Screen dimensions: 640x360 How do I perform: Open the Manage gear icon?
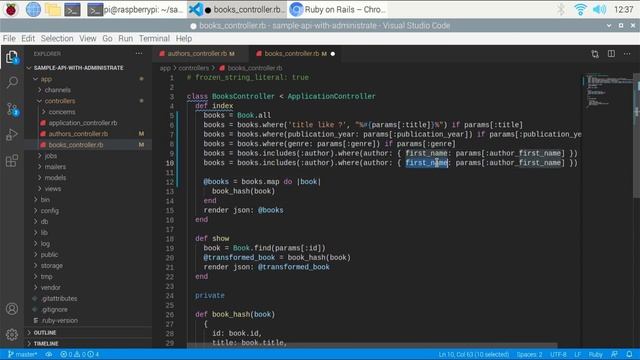point(12,335)
